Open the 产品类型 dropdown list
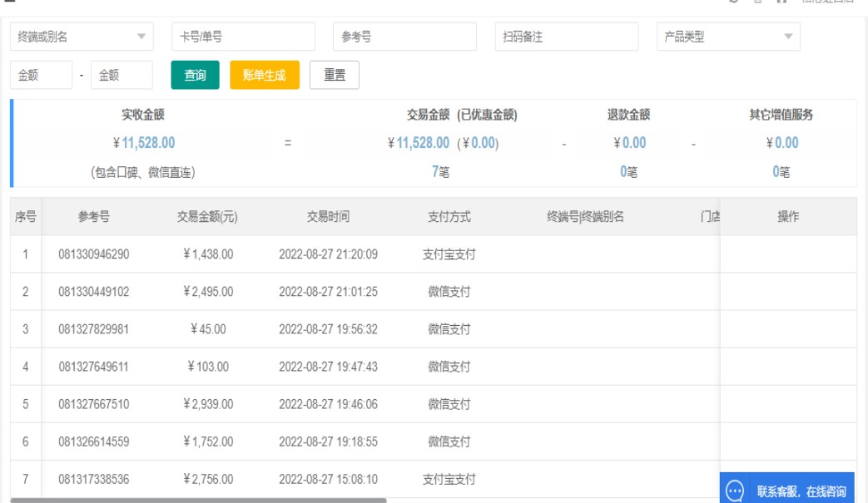 click(x=728, y=37)
